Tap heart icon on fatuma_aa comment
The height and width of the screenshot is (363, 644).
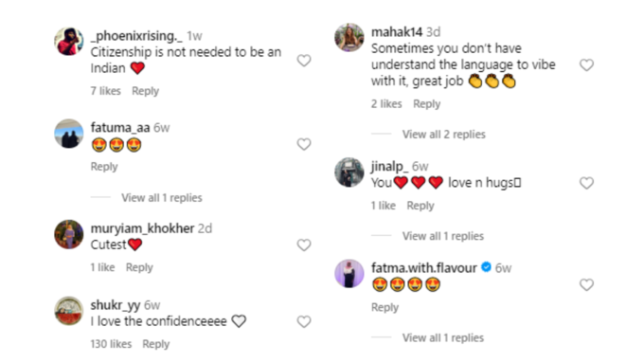(x=304, y=144)
